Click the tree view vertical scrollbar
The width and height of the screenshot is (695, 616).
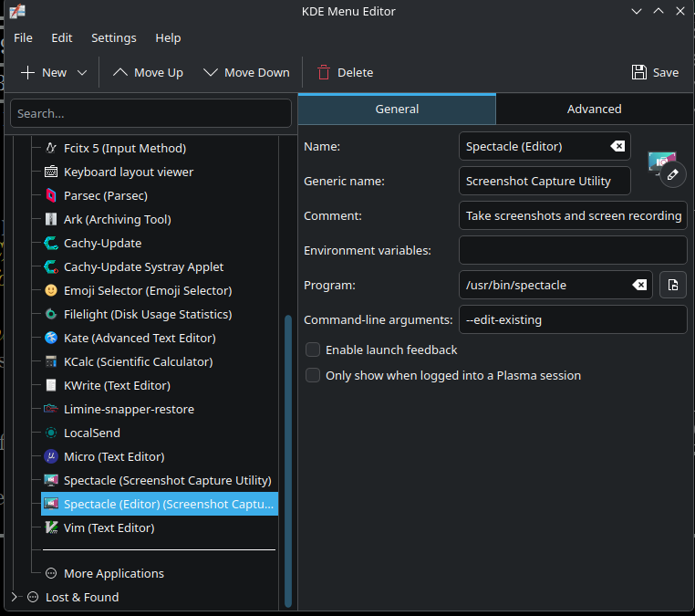coord(288,460)
